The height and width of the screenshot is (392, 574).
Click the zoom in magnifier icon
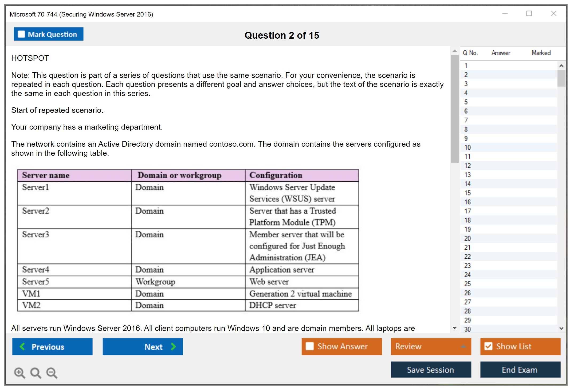(19, 373)
